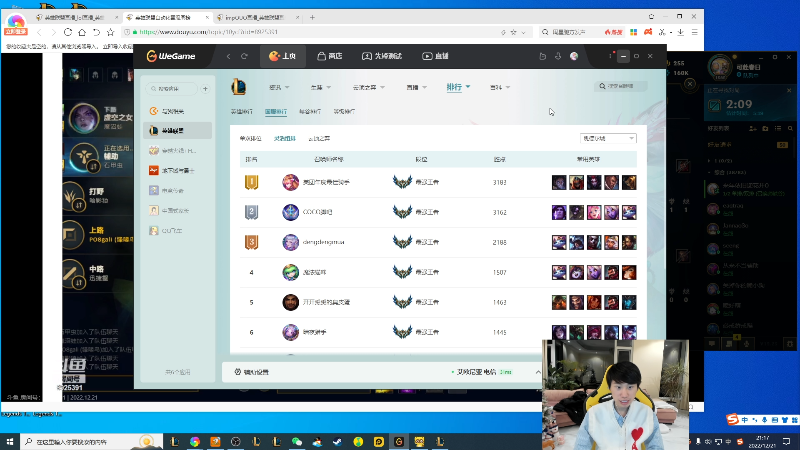
Task: Open the 商店 store tab in WeGame
Action: pos(330,56)
